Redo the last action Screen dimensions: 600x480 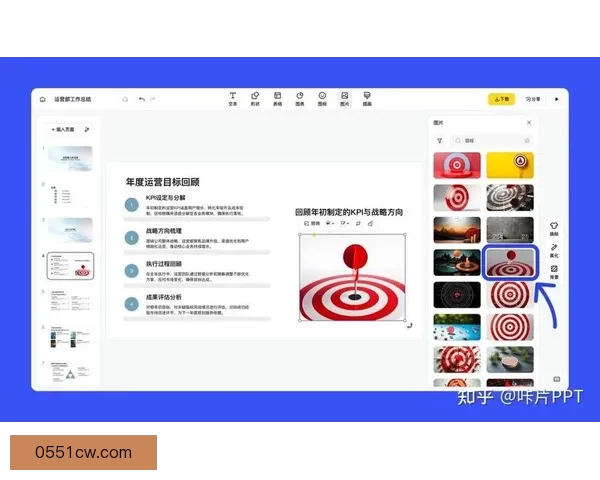click(153, 99)
